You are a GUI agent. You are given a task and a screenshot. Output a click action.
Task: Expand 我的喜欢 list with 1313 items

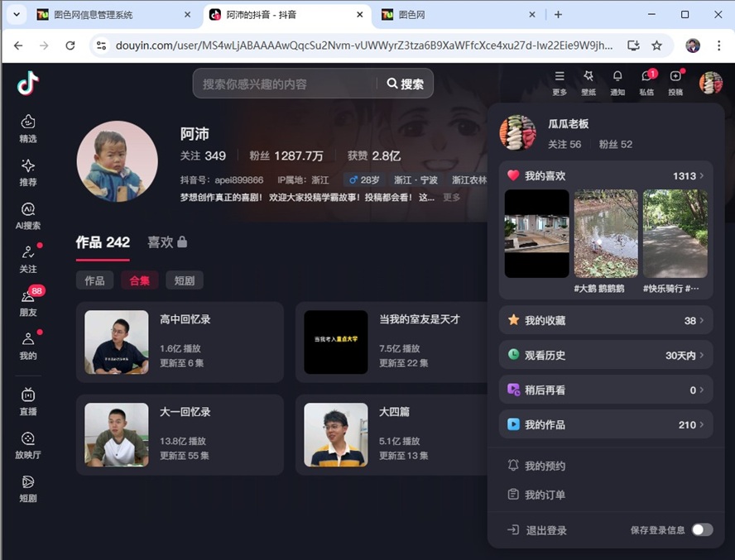tap(605, 175)
